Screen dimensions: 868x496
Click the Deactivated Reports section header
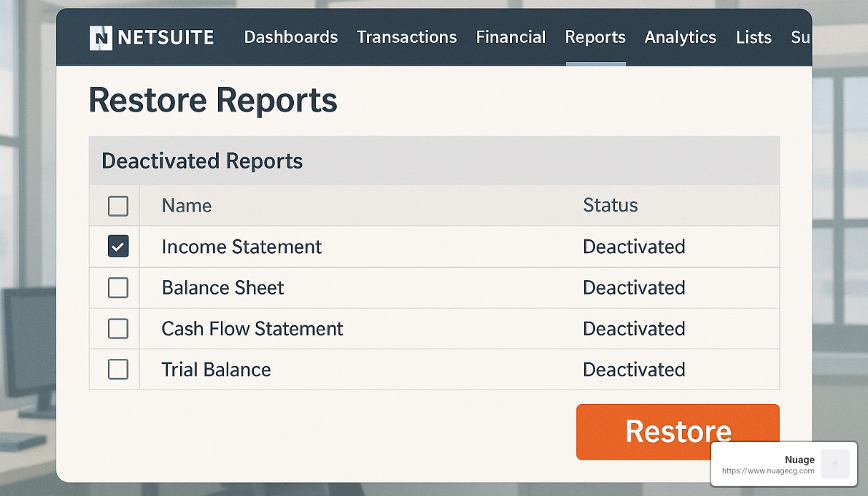(x=434, y=160)
